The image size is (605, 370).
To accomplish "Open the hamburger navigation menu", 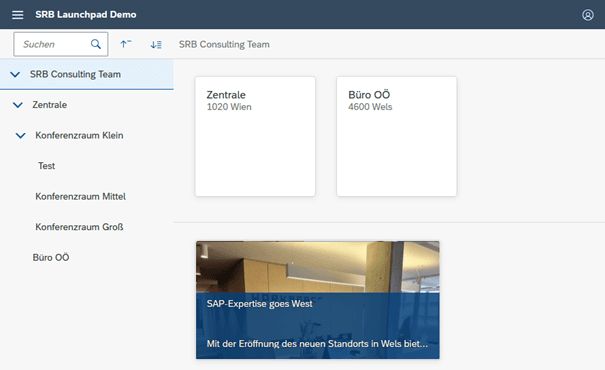I will pos(17,15).
